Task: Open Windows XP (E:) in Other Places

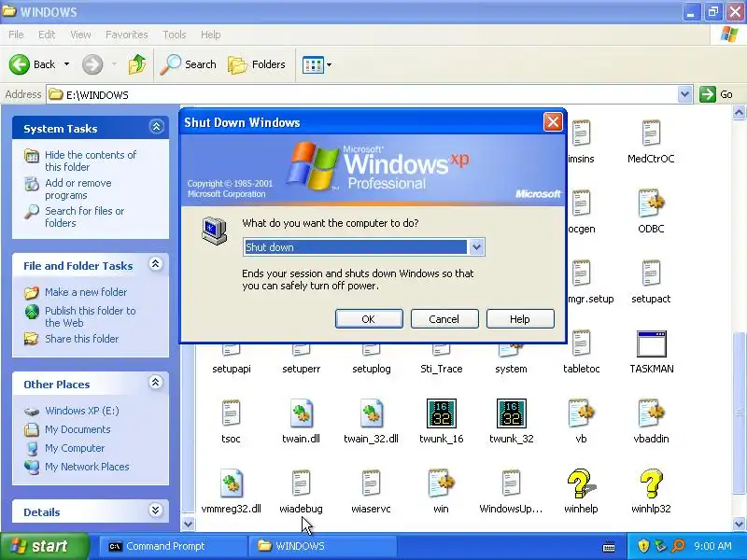Action: pos(82,411)
